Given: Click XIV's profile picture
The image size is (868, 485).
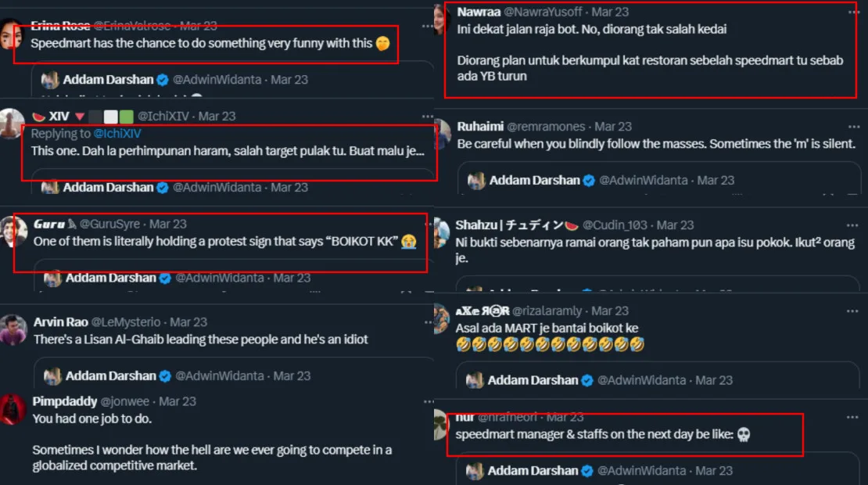Looking at the screenshot, I should point(13,123).
